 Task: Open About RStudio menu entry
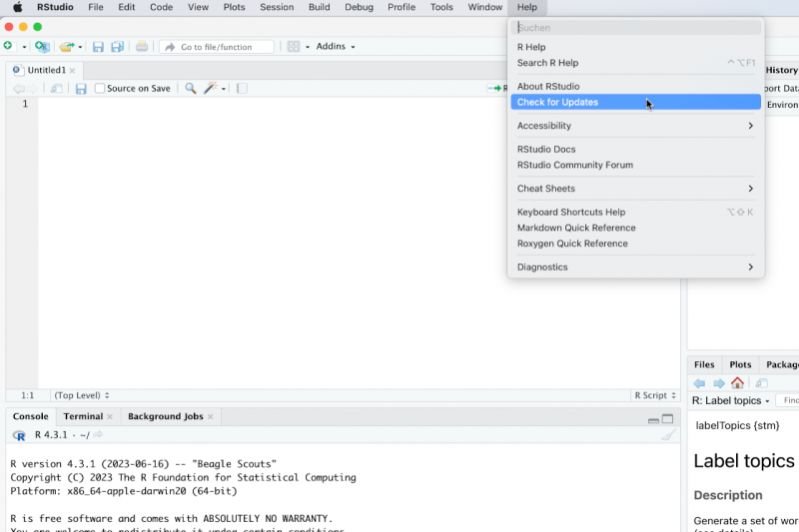click(x=636, y=87)
